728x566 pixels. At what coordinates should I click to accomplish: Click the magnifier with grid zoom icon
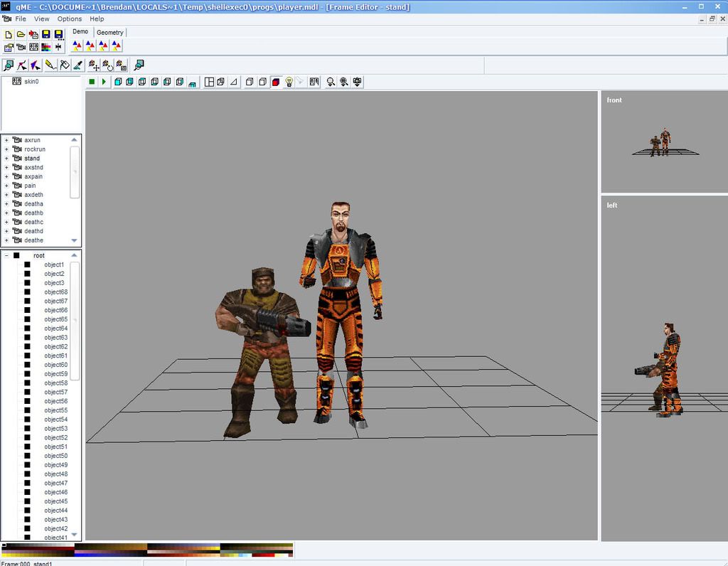pos(344,82)
